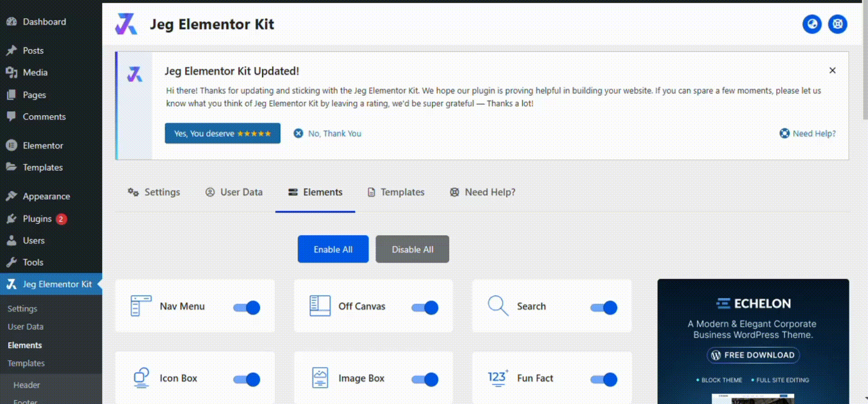
Task: Open the Comments menu
Action: [x=44, y=117]
